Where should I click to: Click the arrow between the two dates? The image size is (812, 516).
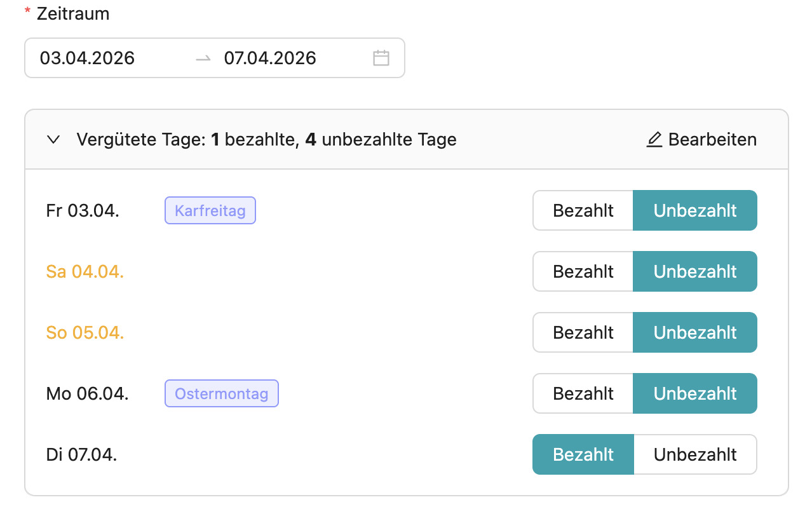[x=203, y=58]
